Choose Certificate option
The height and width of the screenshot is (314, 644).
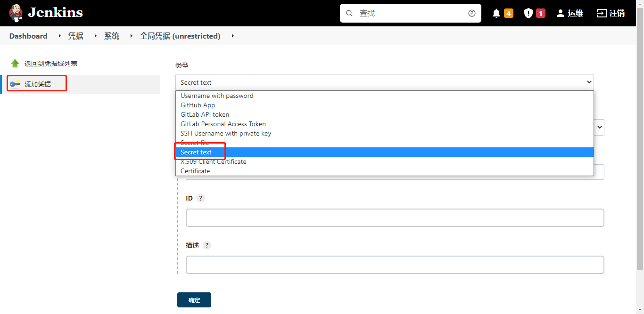[385, 171]
